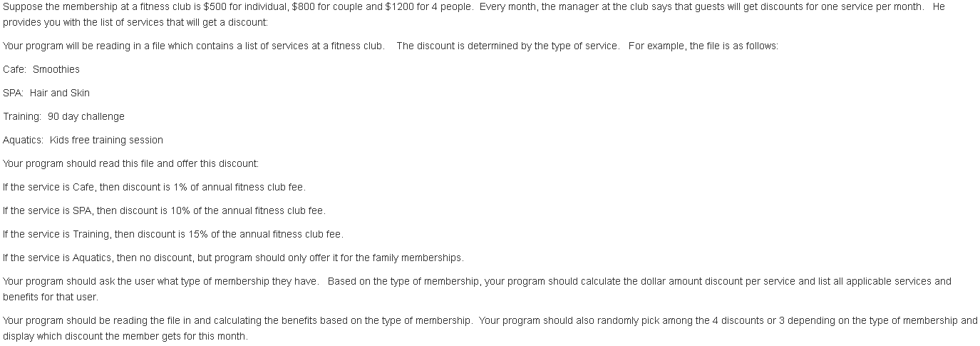
Task: Click the Training 15% discount sentence
Action: tap(172, 234)
